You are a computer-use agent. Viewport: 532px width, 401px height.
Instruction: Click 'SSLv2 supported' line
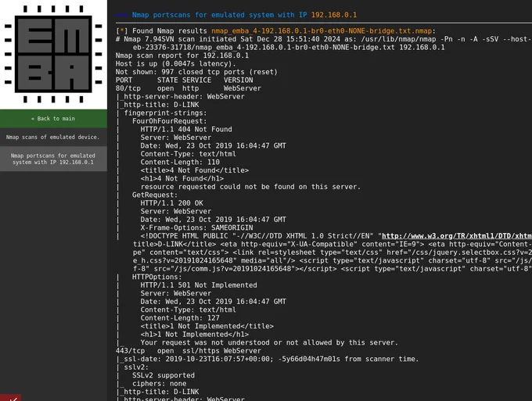164,375
